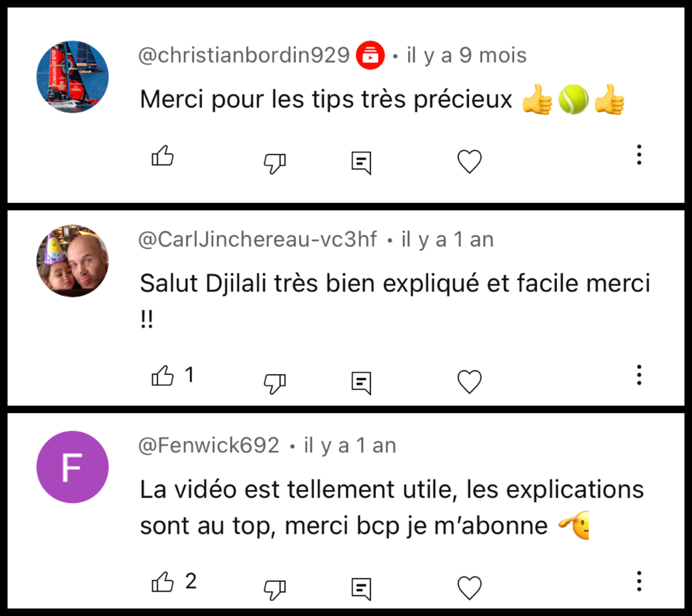The width and height of the screenshot is (692, 616).
Task: Expand the three-dot menu on @Fenwick692's comment
Action: pos(639,581)
